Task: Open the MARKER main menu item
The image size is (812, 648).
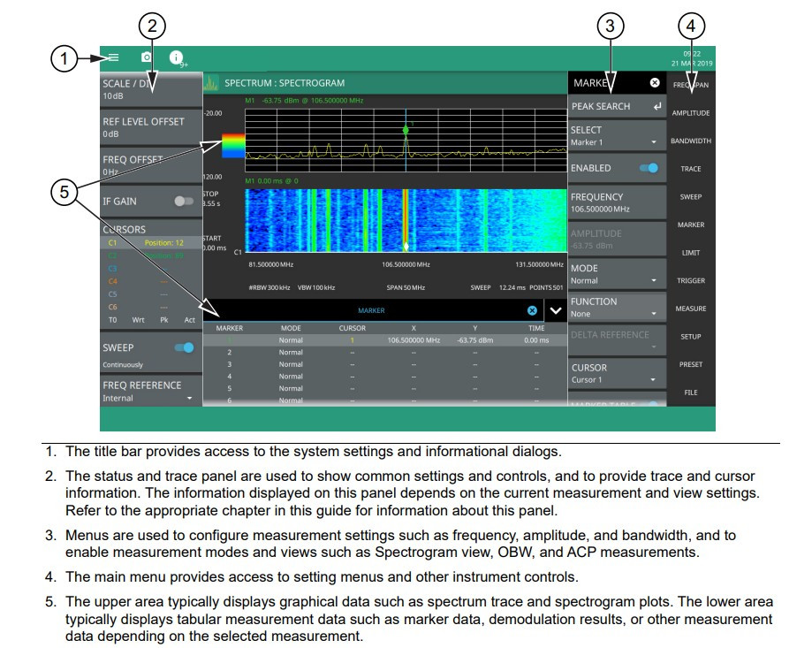Action: click(691, 225)
